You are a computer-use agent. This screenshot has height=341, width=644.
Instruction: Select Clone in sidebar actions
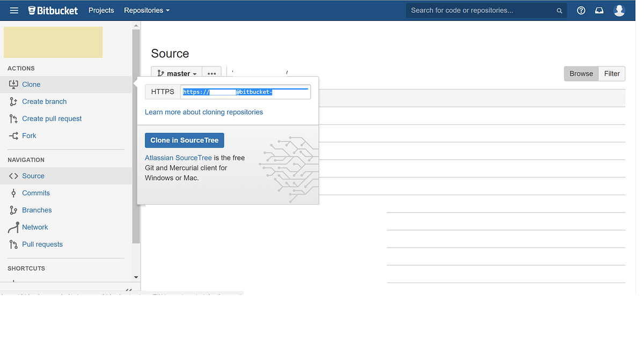31,84
